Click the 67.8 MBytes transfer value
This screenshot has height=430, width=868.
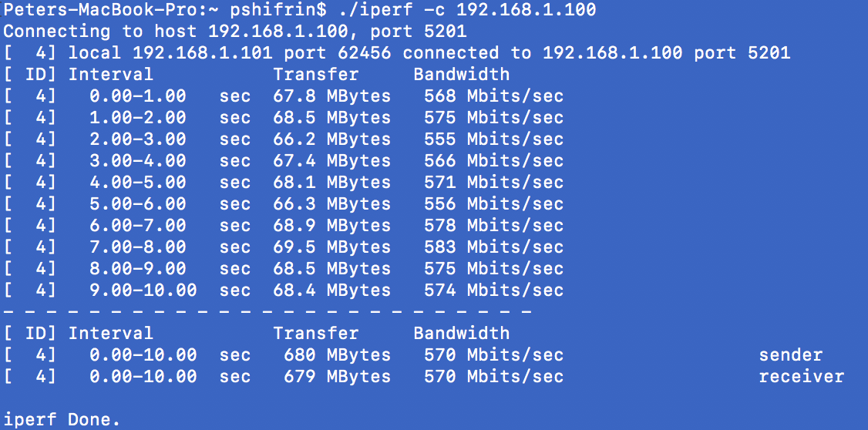332,96
